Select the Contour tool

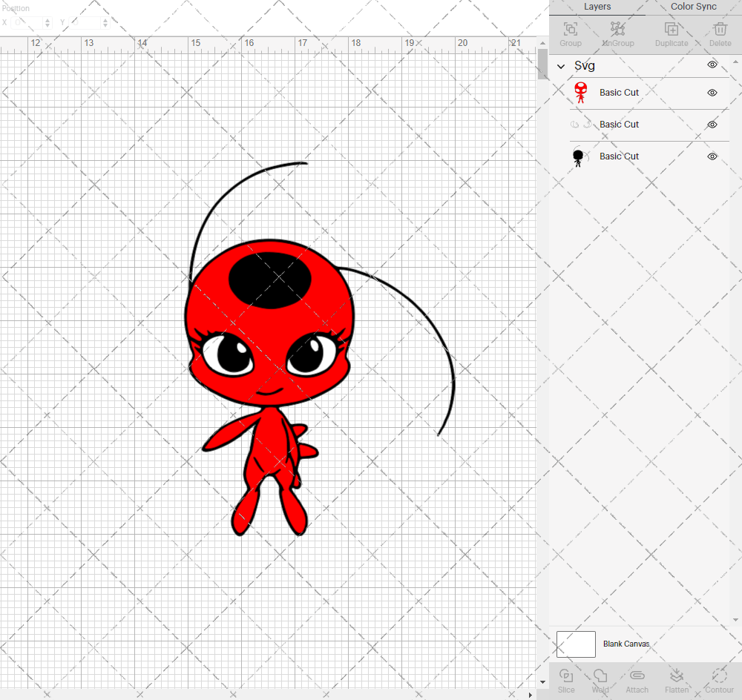click(x=719, y=676)
